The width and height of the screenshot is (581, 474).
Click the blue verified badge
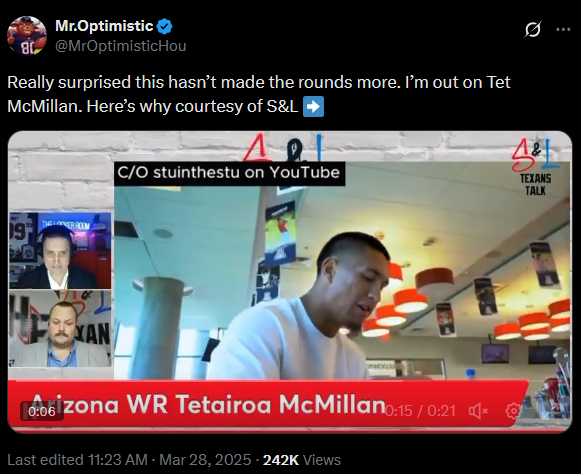(x=165, y=26)
